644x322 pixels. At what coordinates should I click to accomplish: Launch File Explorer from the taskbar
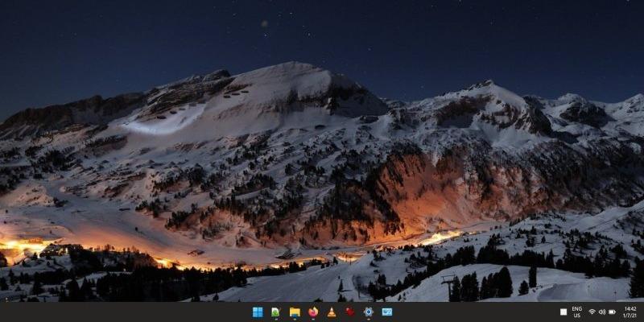pos(295,312)
